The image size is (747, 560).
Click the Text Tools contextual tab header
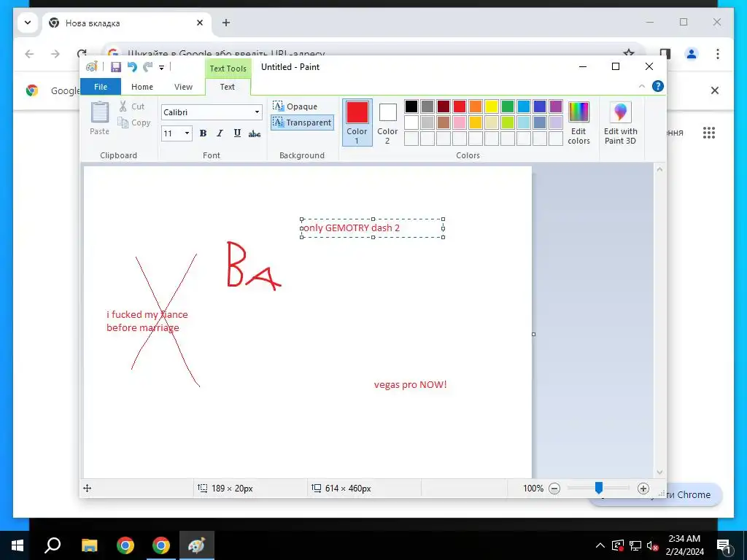coord(228,69)
